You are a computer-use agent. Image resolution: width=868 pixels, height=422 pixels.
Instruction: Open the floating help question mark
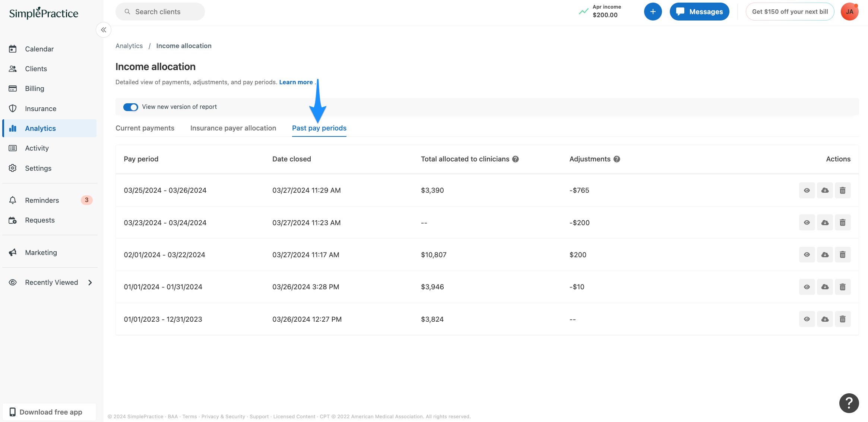click(849, 403)
